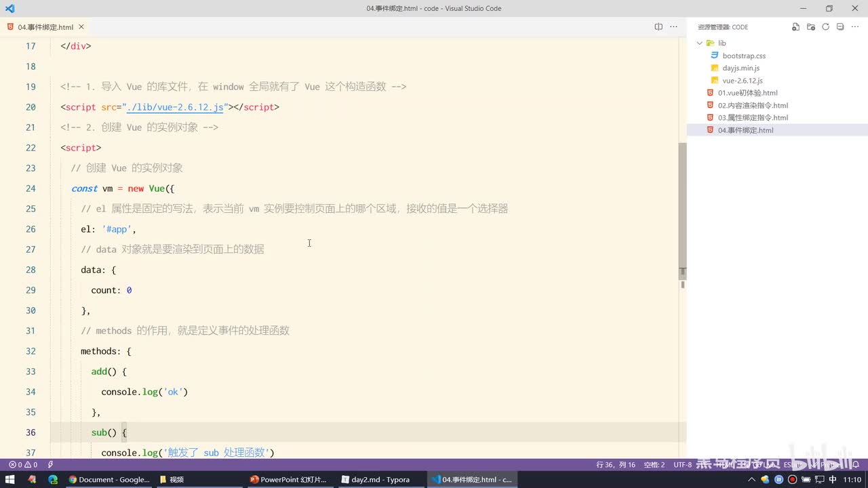
Task: Open explorer panel more actions menu
Action: coord(855,27)
